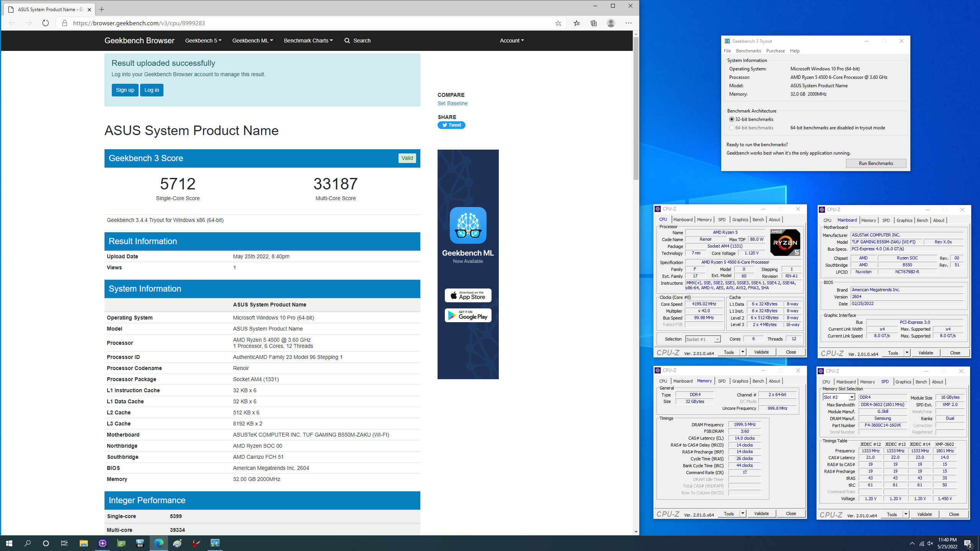Open Socket #1 selection combo in CPU-Z
The height and width of the screenshot is (551, 980).
pos(703,339)
